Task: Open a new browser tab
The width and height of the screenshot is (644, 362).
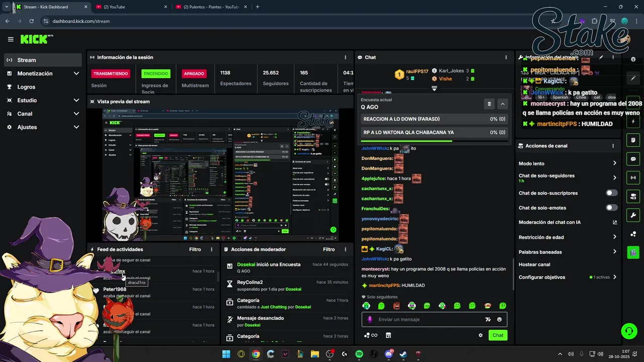Action: tap(258, 7)
